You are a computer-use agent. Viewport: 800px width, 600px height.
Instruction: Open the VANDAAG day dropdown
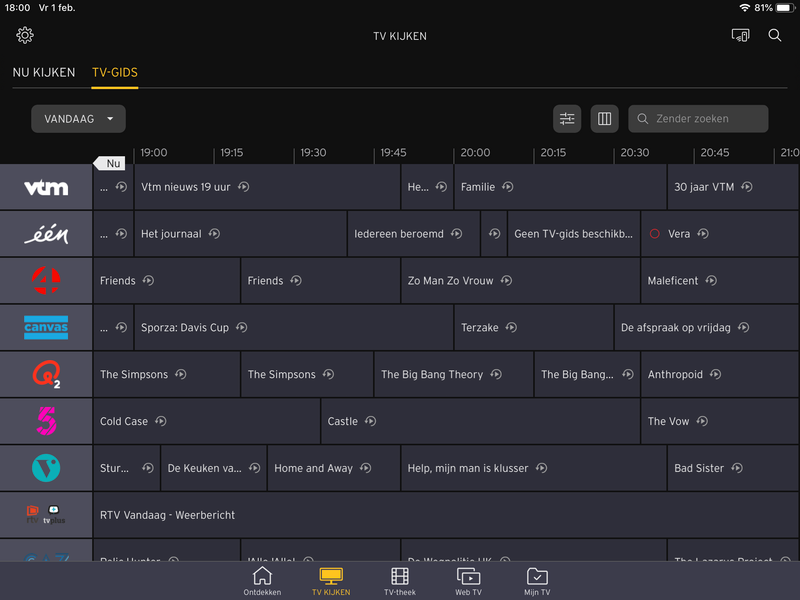[79, 119]
